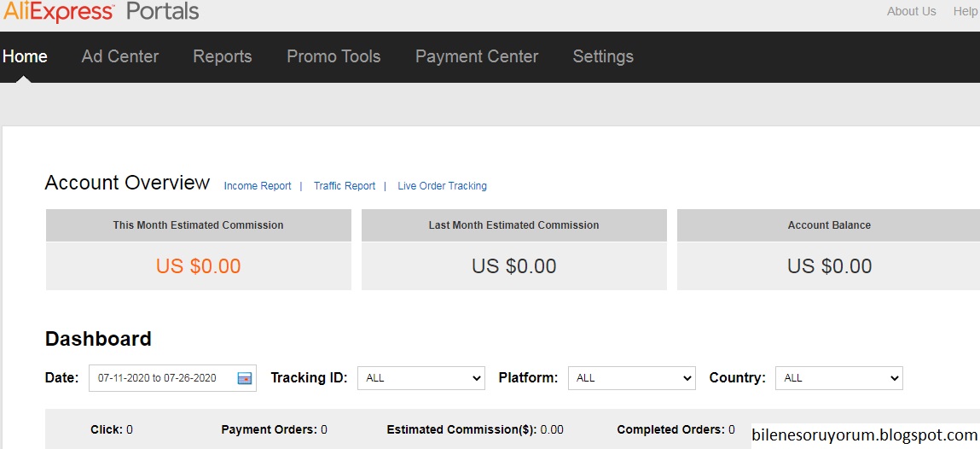Go to the Home tab
This screenshot has width=980, height=449.
25,56
